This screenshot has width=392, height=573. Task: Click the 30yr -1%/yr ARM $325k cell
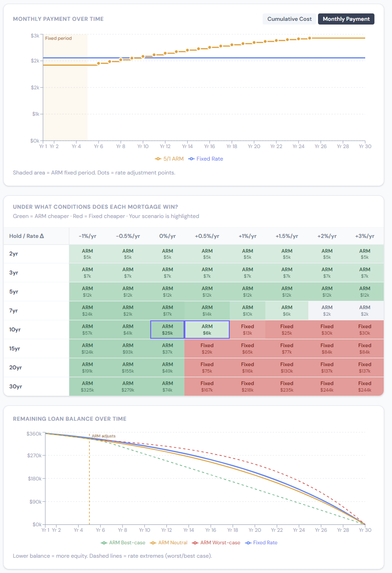88,386
